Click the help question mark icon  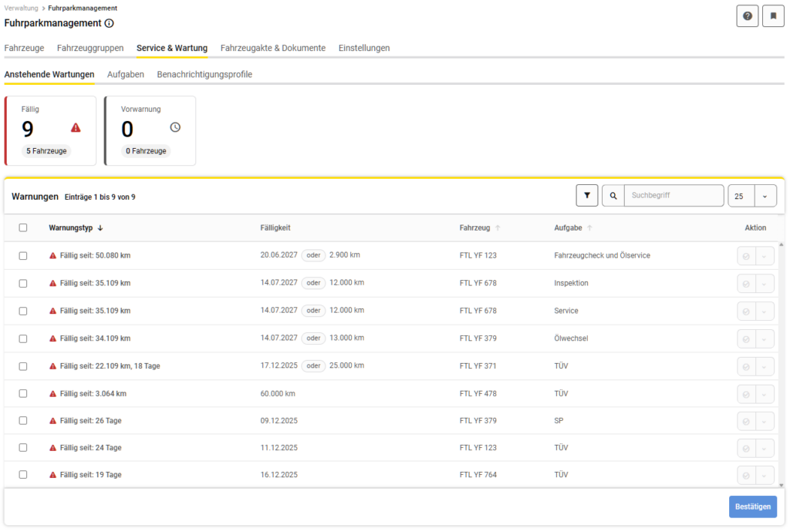click(748, 16)
